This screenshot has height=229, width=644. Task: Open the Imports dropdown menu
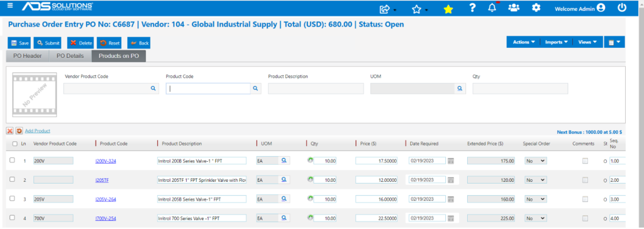556,42
